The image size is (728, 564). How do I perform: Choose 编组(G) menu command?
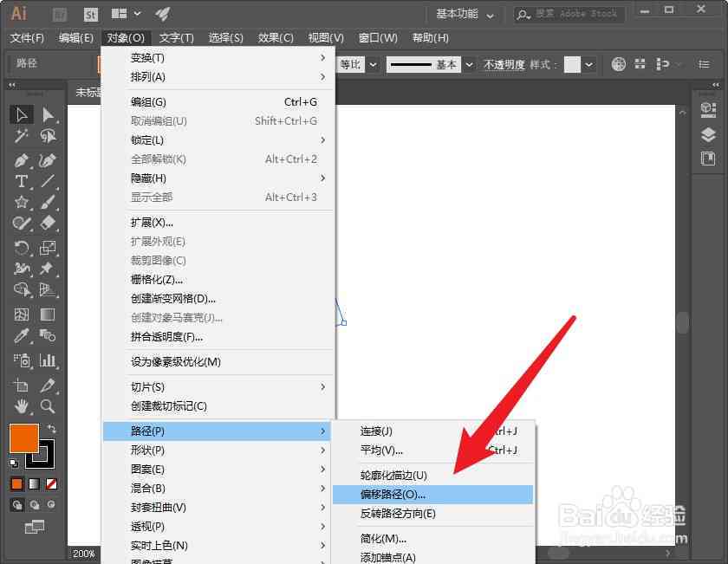218,102
